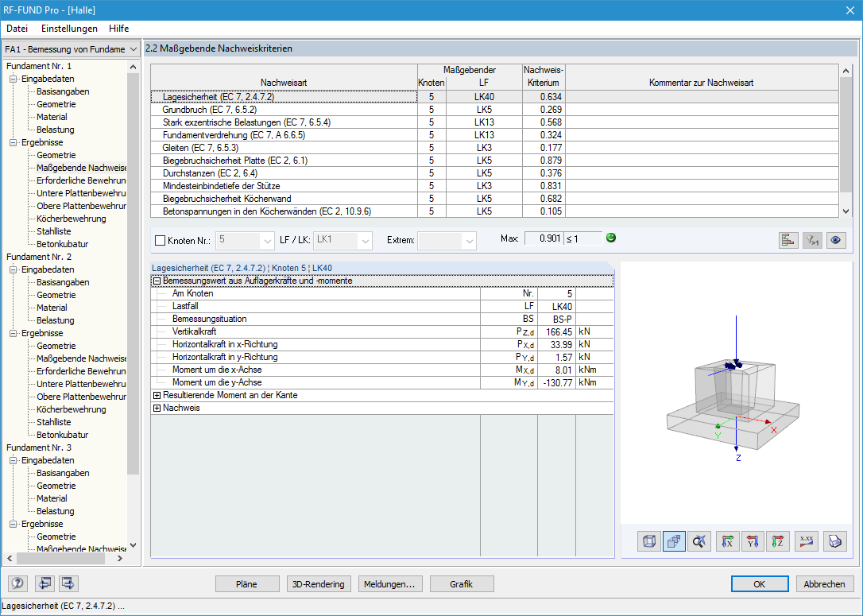Screen dimensions: 863x616
Task: Open Stahlliste under Fundament Nr. 1
Action: (53, 231)
